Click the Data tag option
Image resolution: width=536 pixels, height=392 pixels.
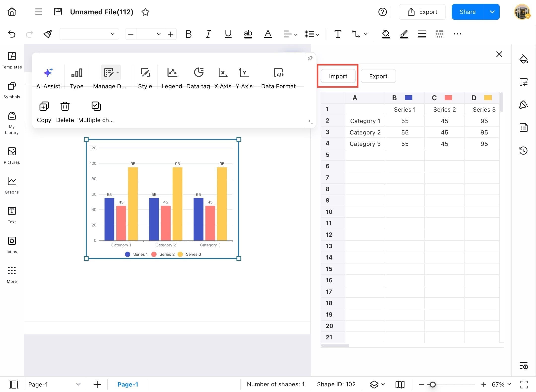click(198, 77)
